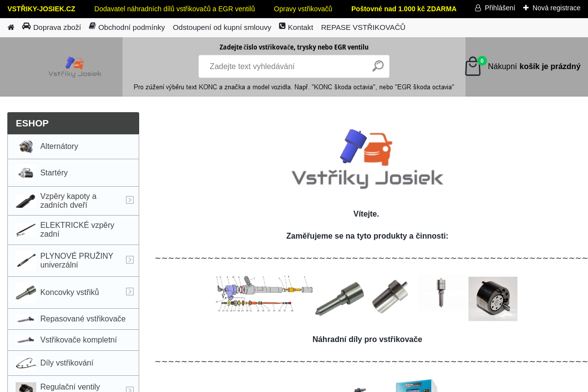
Task: Click Dodavatel náhradních dílů vstřikovačů header text
Action: 174,9
